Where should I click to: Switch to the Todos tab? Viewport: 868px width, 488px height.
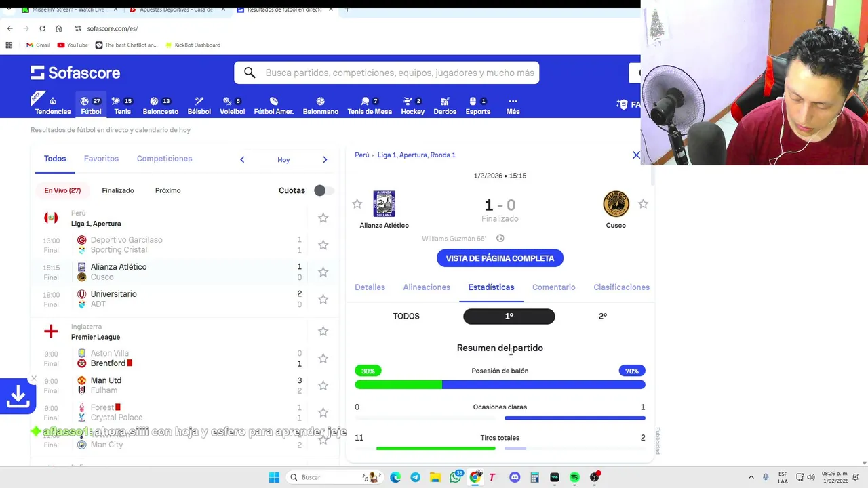[x=55, y=159]
